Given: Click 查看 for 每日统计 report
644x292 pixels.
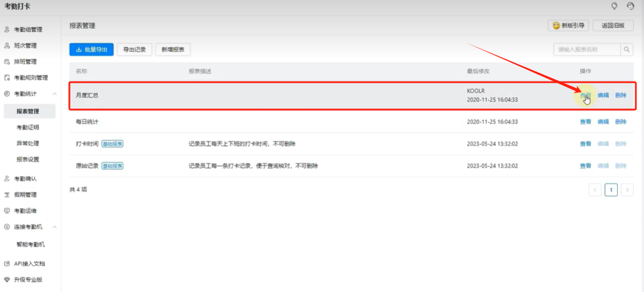Looking at the screenshot, I should tap(585, 122).
